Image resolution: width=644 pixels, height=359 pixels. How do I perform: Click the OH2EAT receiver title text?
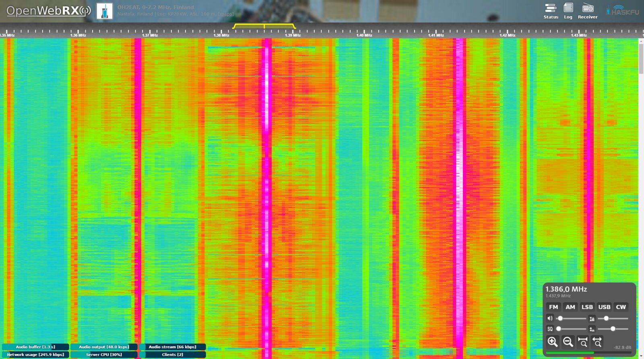(x=155, y=7)
